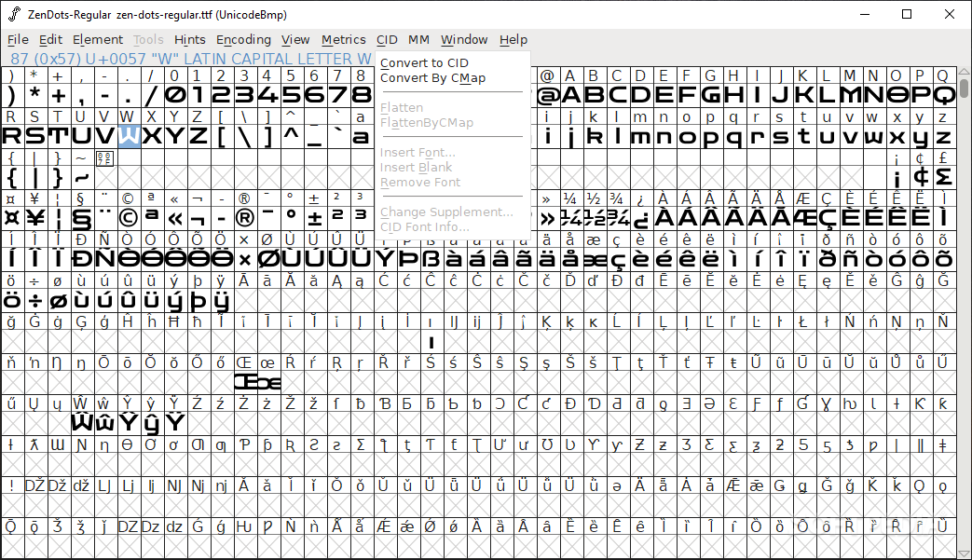
Task: Select the Œ ligature glyph cell
Action: [x=245, y=383]
